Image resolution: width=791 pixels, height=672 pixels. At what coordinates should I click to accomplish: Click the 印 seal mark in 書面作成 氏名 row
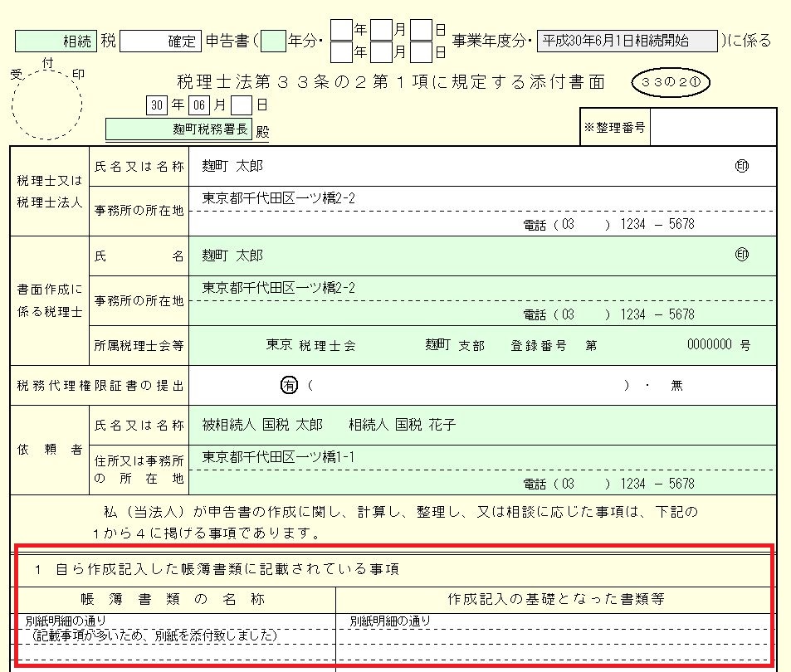click(741, 255)
